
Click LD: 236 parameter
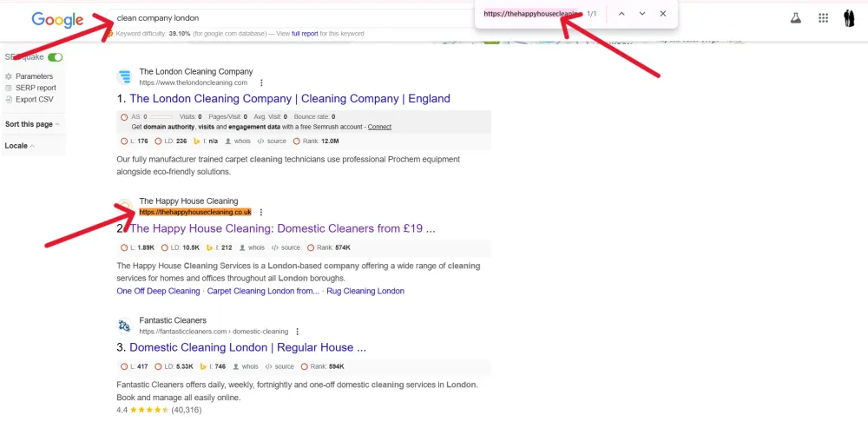(x=170, y=141)
